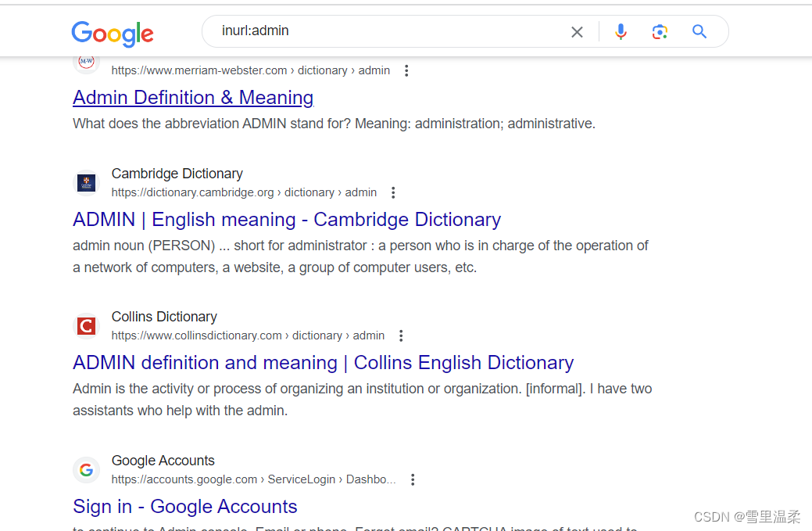
Task: Click the Cambridge Dictionary favicon
Action: tap(86, 182)
